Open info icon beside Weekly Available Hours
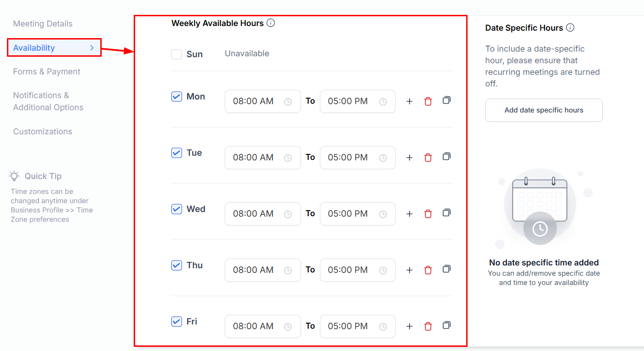Image resolution: width=644 pixels, height=351 pixels. tap(271, 23)
